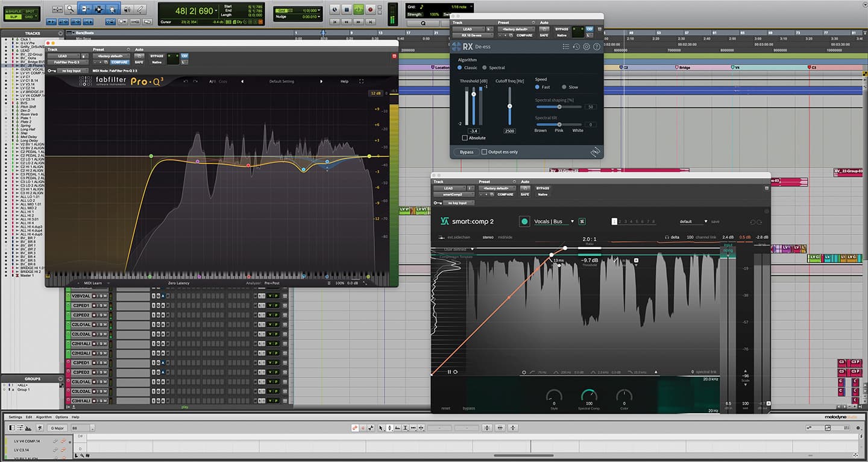Viewport: 868px width, 462px height.
Task: Adjust Spectral shaping slider in RX De-ess
Action: click(x=559, y=107)
